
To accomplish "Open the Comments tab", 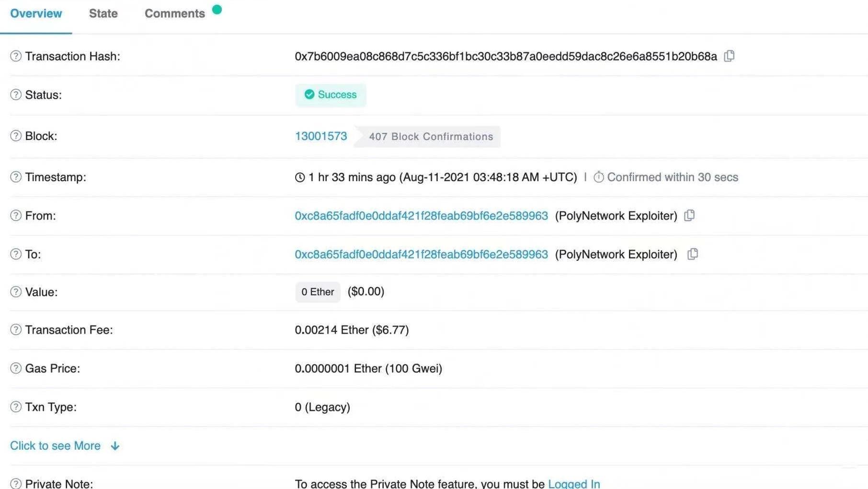I will coord(174,13).
